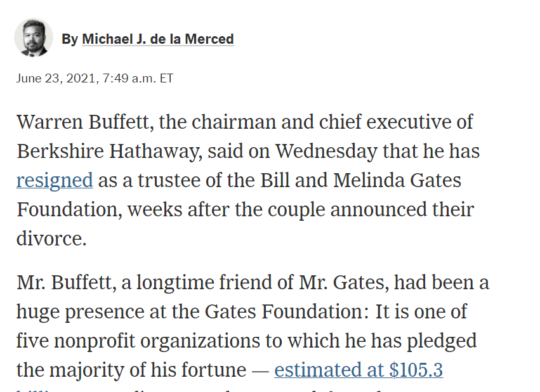The image size is (540, 392).
Task: Click the word "trustee" in the first paragraph
Action: click(x=170, y=180)
